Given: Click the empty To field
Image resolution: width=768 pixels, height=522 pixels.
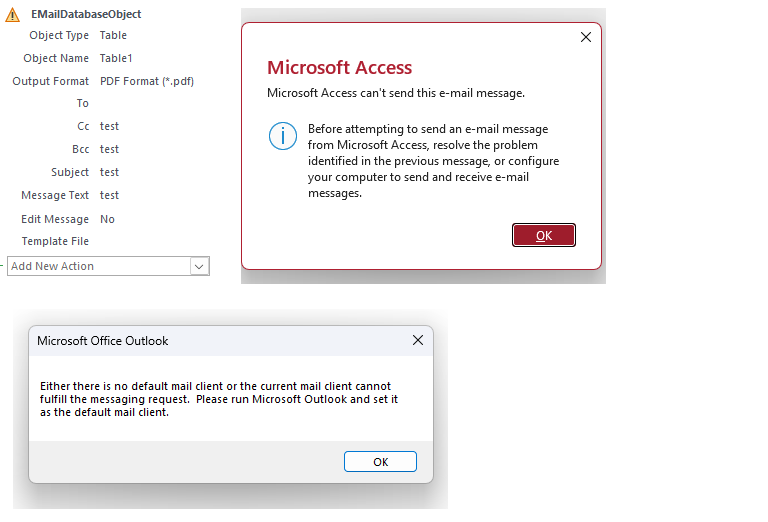Looking at the screenshot, I should point(150,103).
